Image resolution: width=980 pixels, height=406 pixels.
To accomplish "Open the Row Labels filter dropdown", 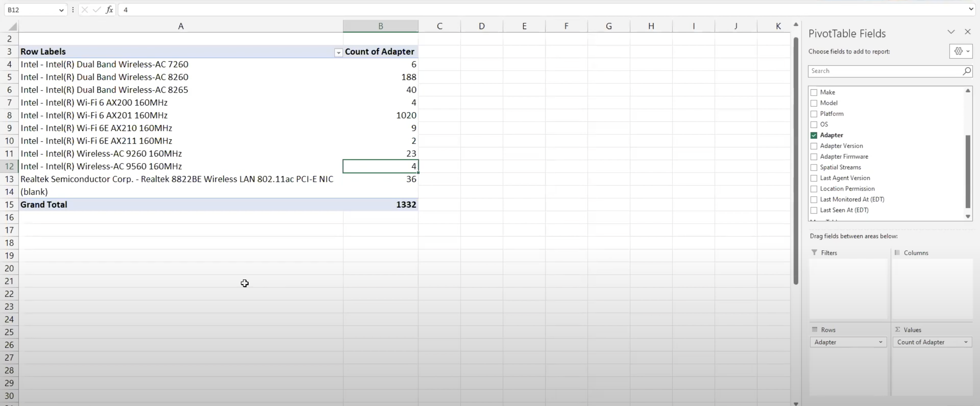I will click(x=338, y=53).
